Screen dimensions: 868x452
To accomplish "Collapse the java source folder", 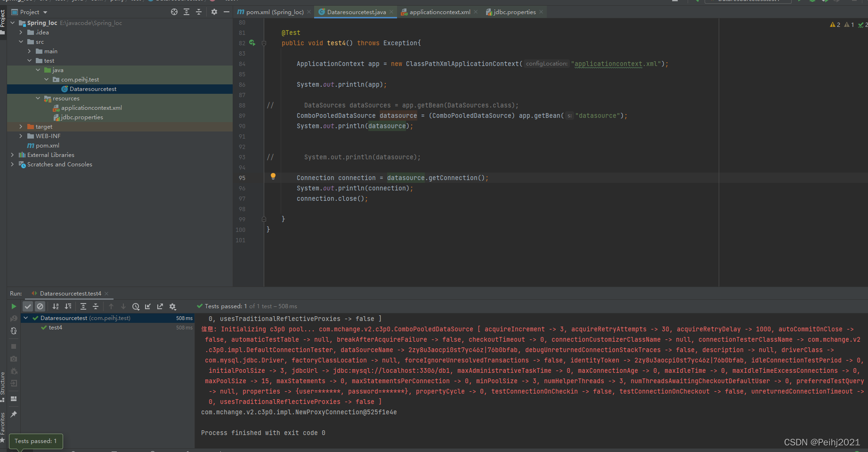I will tap(38, 70).
